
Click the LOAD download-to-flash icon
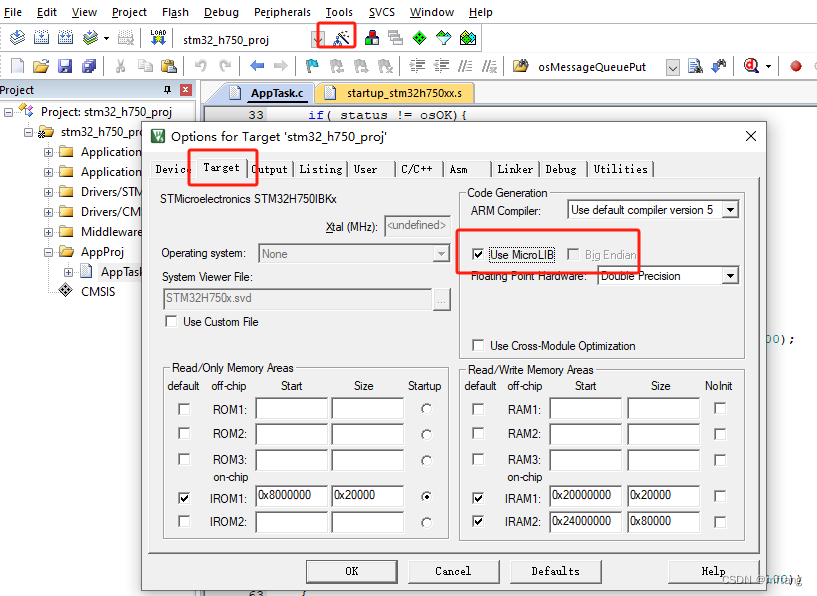coord(156,35)
